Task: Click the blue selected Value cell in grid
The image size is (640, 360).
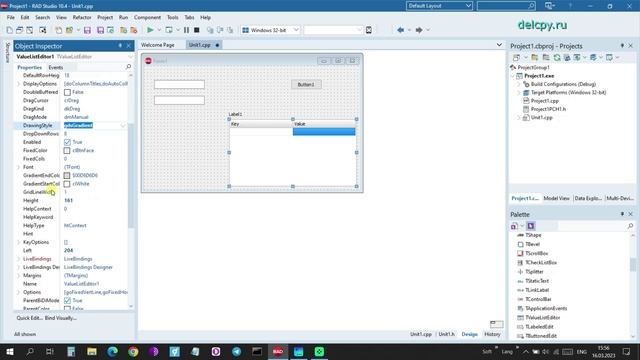Action: [x=324, y=131]
